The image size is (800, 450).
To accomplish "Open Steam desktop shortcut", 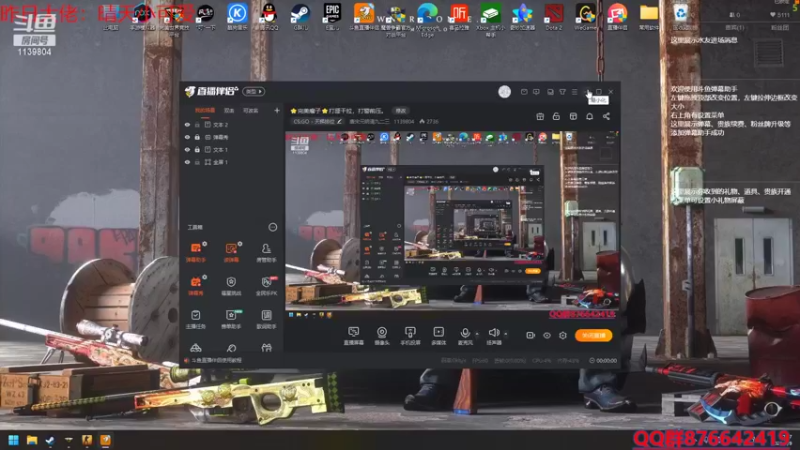I will coord(301,16).
